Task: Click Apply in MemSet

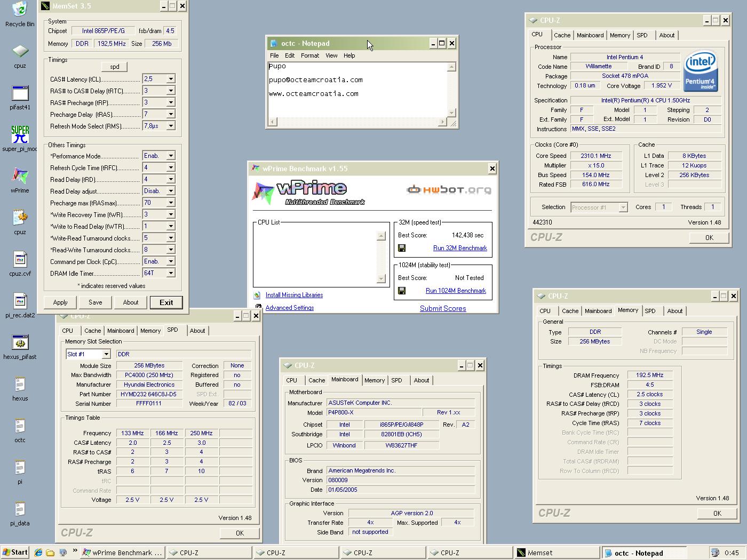Action: tap(60, 302)
